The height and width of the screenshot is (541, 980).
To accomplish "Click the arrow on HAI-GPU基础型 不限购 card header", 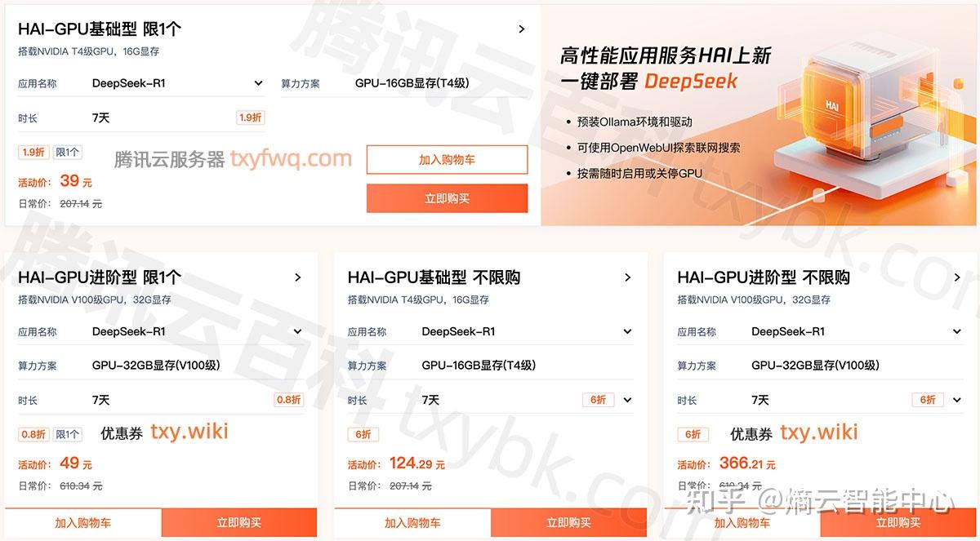I will click(627, 277).
